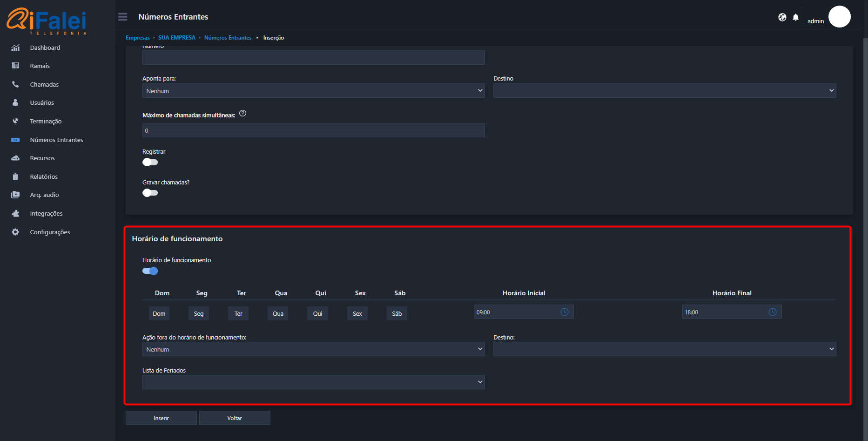Disable the Horário de funcionamento toggle
This screenshot has width=868, height=441.
[150, 271]
